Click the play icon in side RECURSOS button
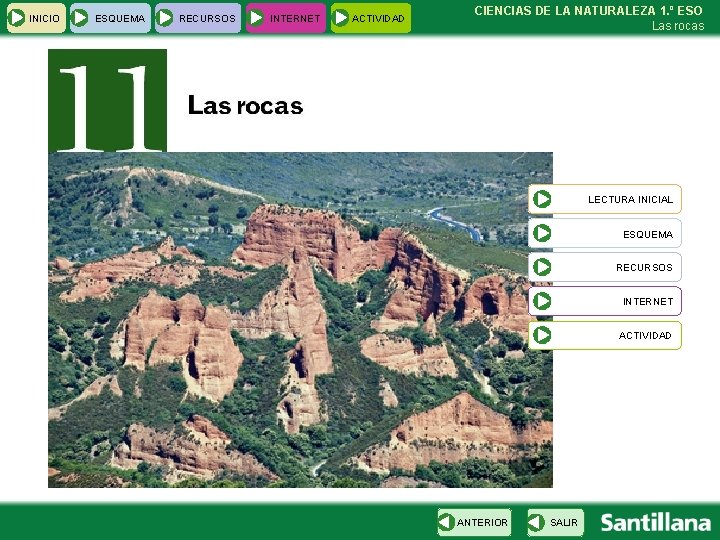The width and height of the screenshot is (720, 540). click(x=542, y=267)
